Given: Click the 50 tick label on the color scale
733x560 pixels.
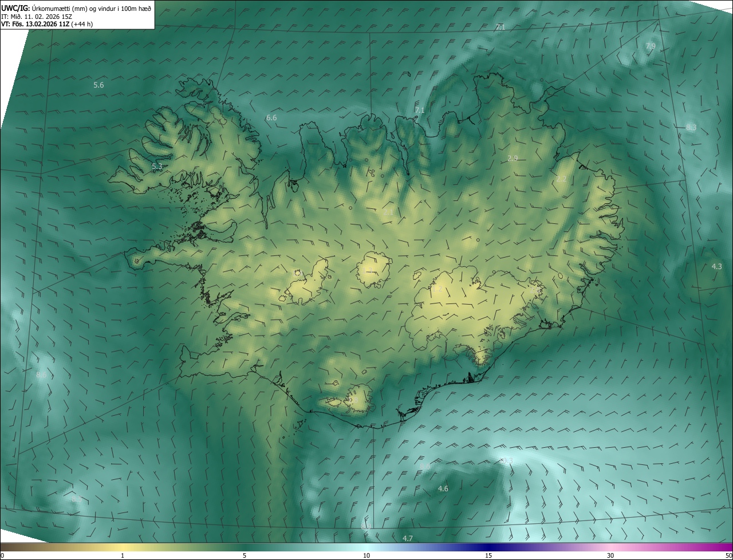Looking at the screenshot, I should pos(728,555).
